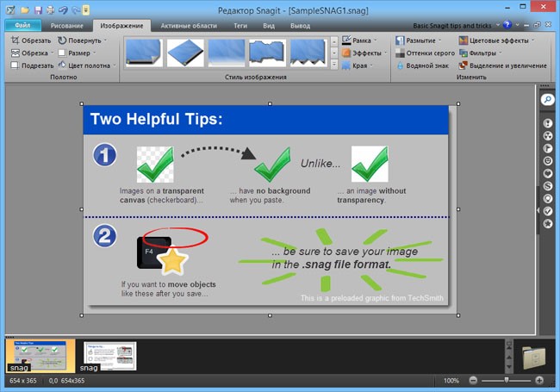560x392 pixels.
Task: Apply the sawtooth bottom edge style
Action: (x=308, y=53)
